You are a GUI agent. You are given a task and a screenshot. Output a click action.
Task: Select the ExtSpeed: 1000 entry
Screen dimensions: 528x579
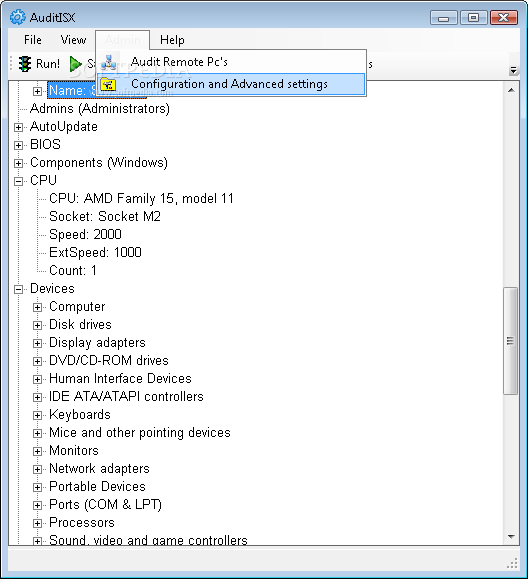pos(95,253)
